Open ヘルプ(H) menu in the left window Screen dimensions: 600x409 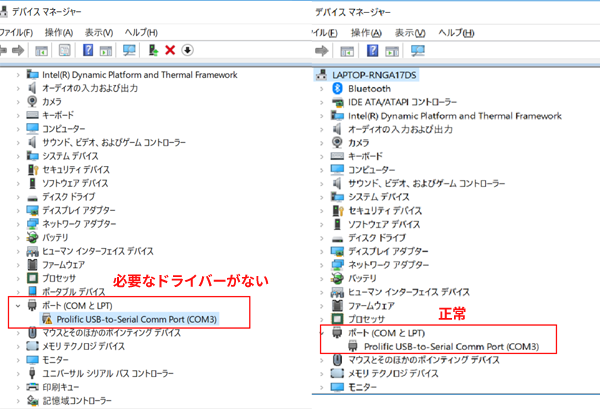point(141,33)
